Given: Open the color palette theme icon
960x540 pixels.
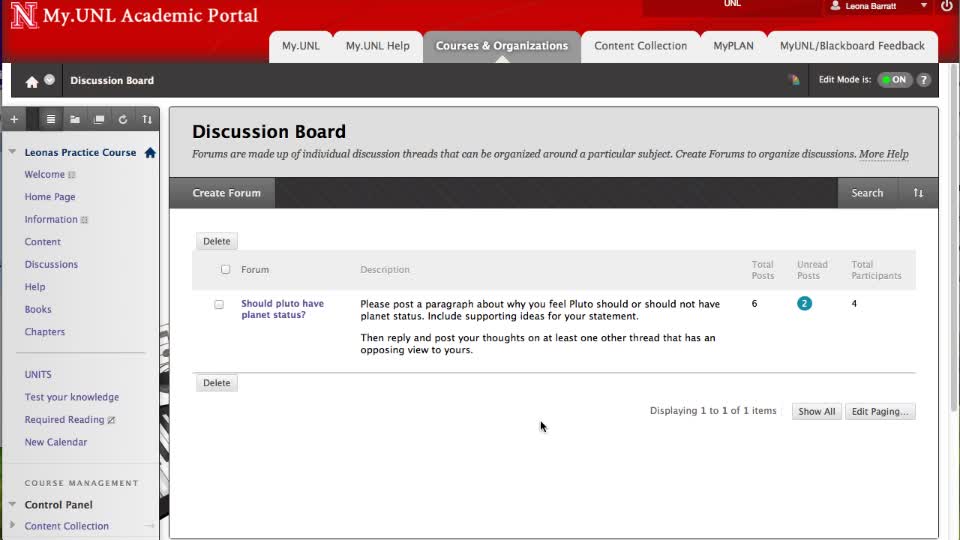Looking at the screenshot, I should click(x=794, y=80).
